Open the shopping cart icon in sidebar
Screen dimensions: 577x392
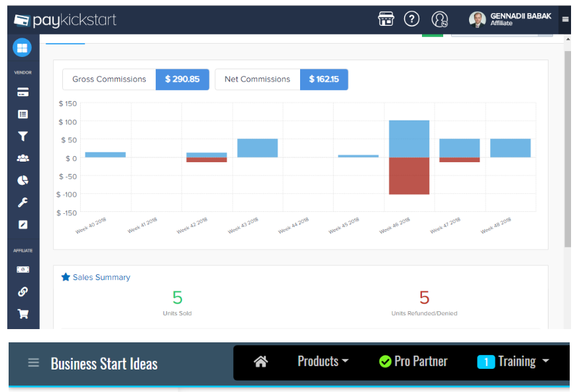click(23, 314)
